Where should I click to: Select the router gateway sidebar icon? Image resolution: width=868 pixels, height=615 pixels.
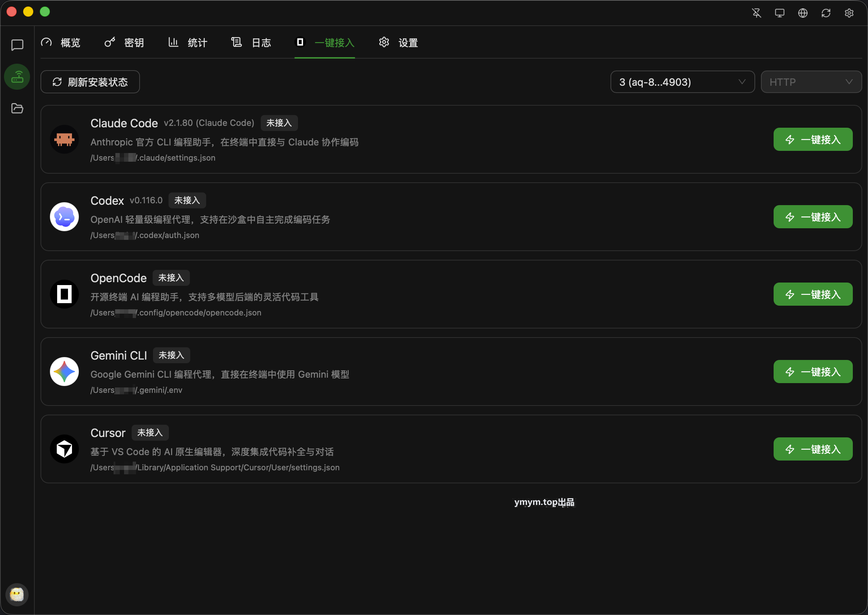click(x=17, y=77)
